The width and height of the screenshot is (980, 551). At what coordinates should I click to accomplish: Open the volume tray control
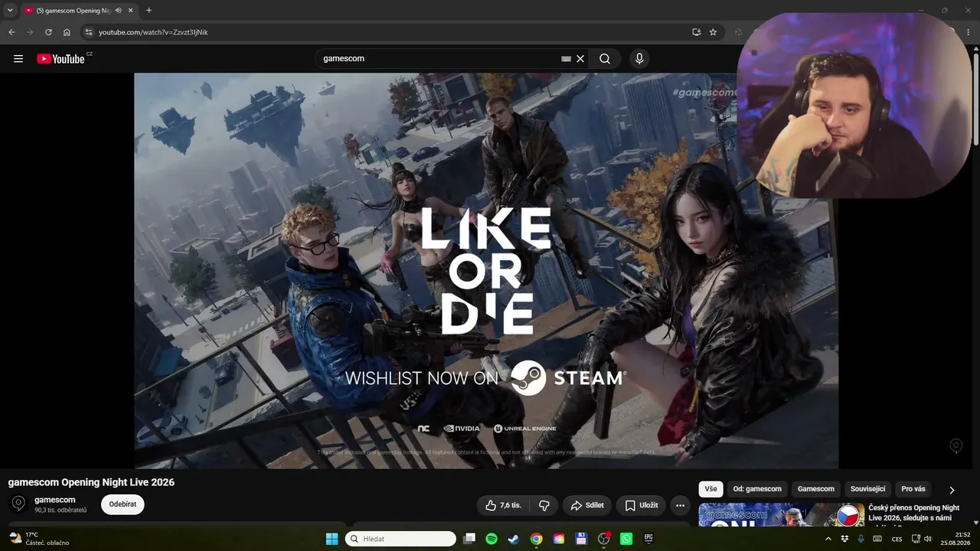pos(928,539)
